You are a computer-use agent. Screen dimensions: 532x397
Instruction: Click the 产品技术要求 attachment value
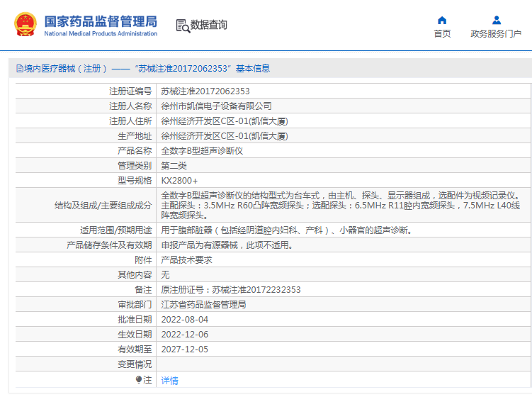[186, 259]
